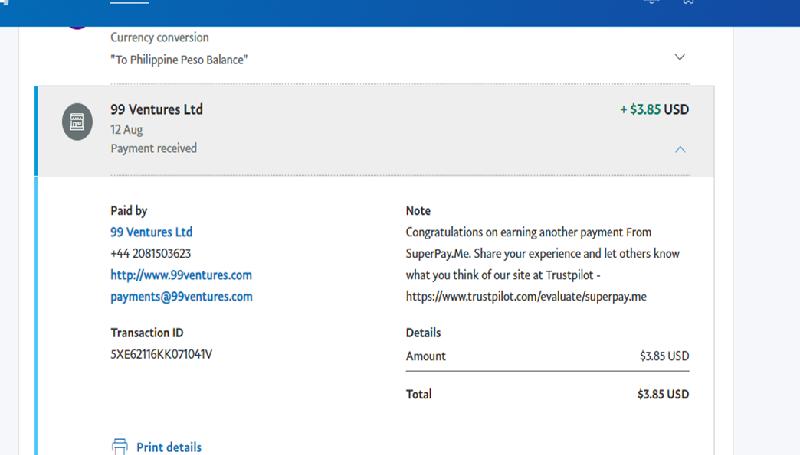Expand the Currency conversion transaction chevron
800x455 pixels.
[x=680, y=57]
